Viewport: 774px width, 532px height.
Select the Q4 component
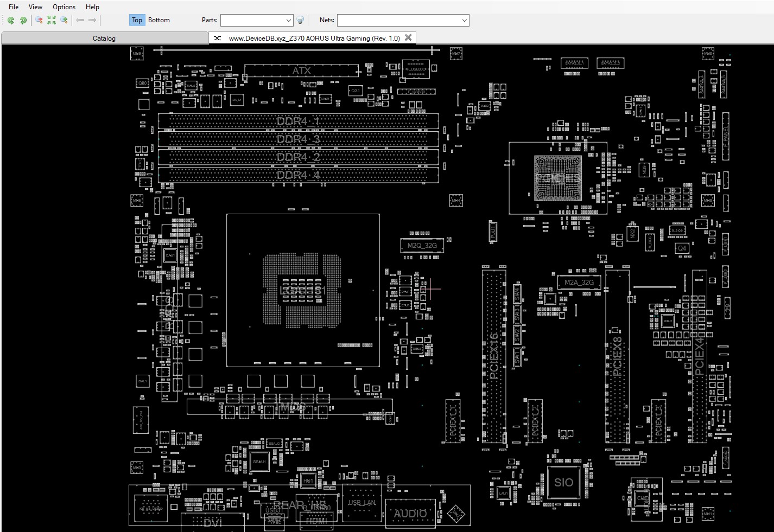[682, 248]
